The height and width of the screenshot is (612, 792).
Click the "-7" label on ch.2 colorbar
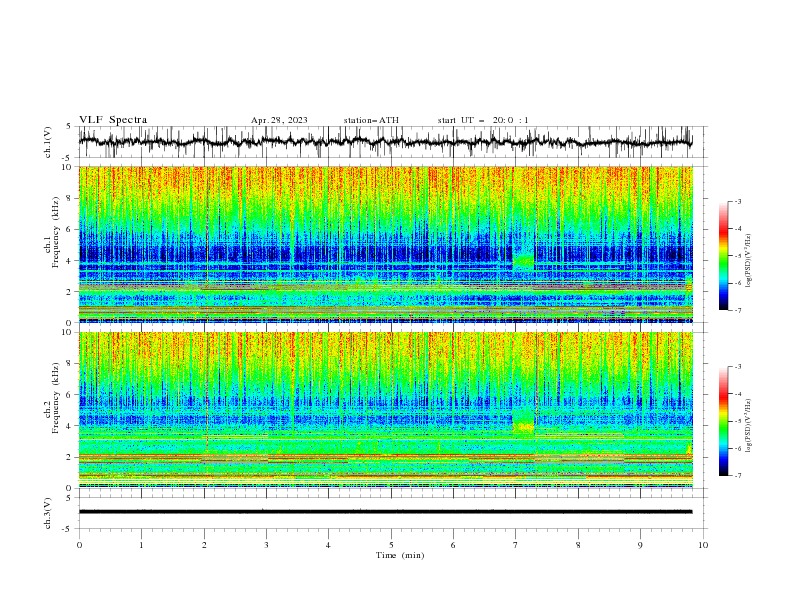click(737, 476)
